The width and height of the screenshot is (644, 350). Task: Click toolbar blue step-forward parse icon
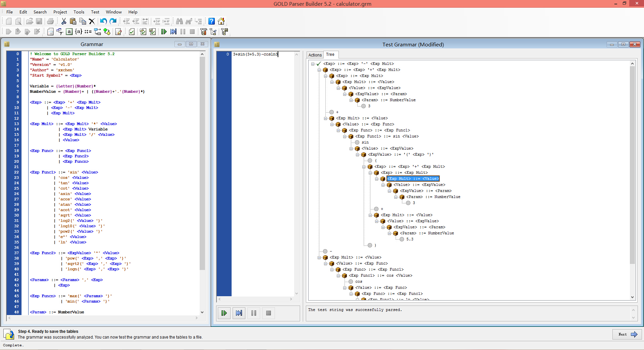pyautogui.click(x=173, y=32)
